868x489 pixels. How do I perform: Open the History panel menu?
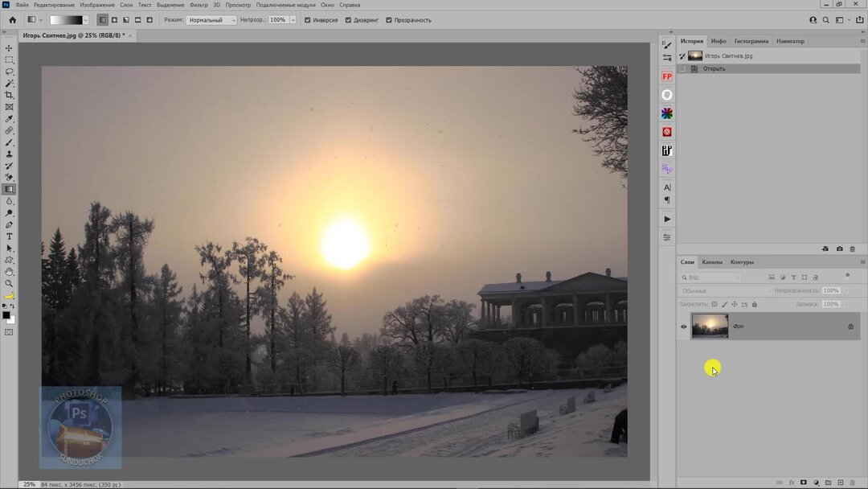(x=862, y=41)
